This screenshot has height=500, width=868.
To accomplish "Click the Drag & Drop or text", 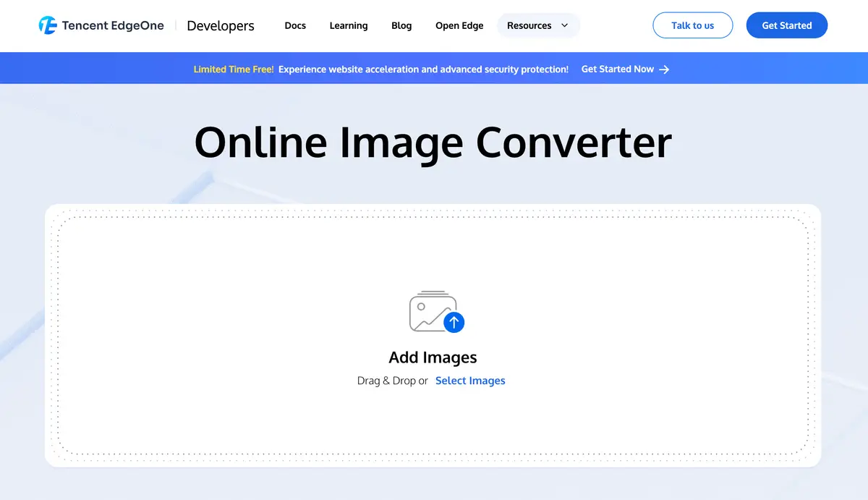I will point(393,381).
